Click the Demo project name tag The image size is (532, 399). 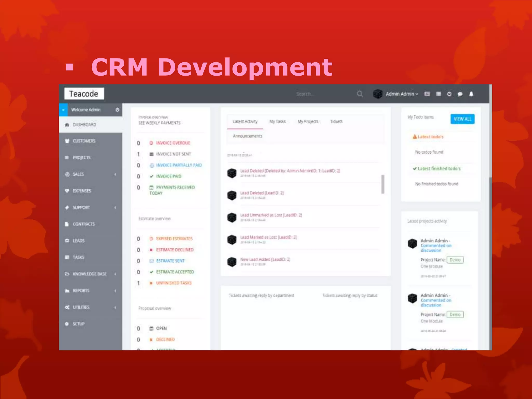(455, 260)
